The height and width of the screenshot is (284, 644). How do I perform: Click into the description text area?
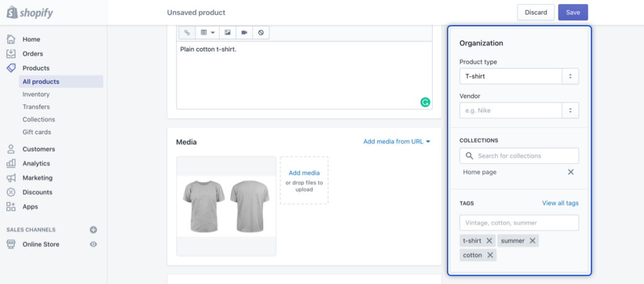[304, 75]
